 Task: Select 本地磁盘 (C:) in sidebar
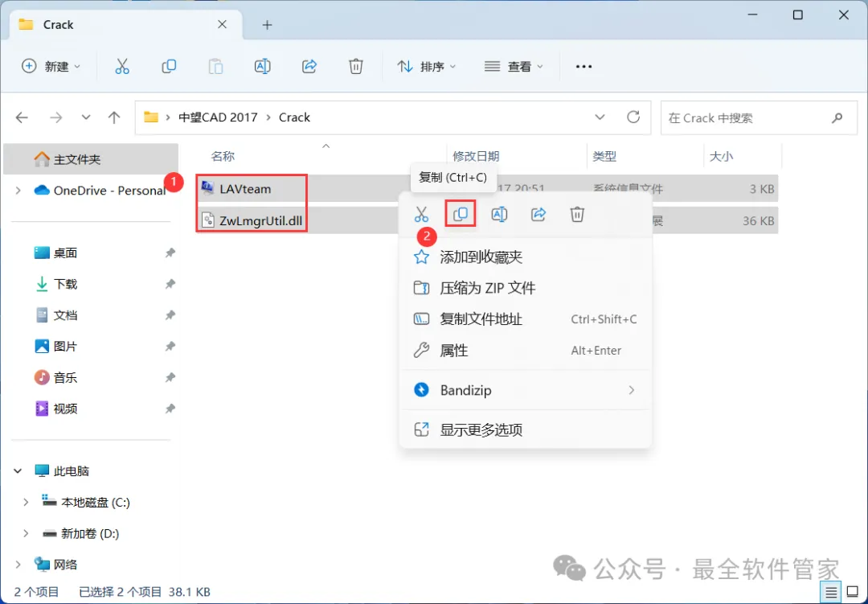(95, 502)
